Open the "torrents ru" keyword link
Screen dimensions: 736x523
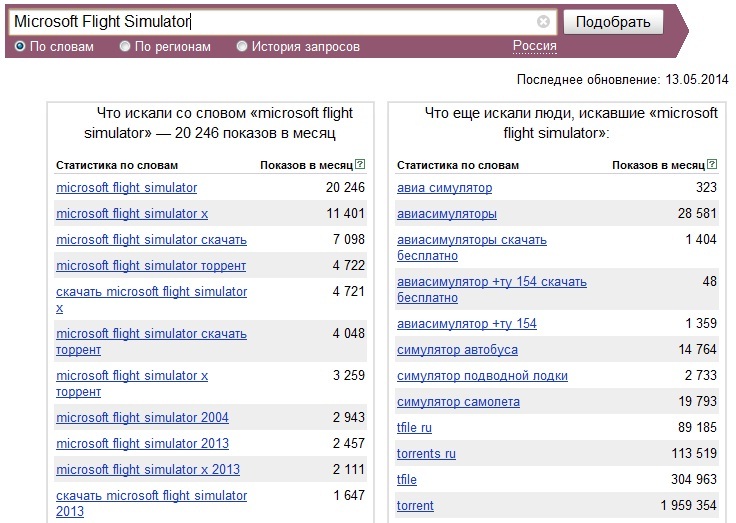pos(426,454)
